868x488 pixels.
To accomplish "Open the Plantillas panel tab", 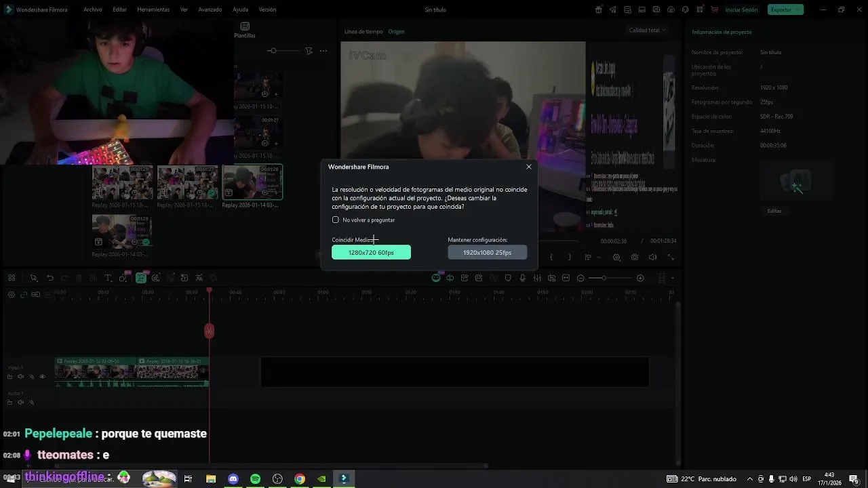I will point(245,30).
